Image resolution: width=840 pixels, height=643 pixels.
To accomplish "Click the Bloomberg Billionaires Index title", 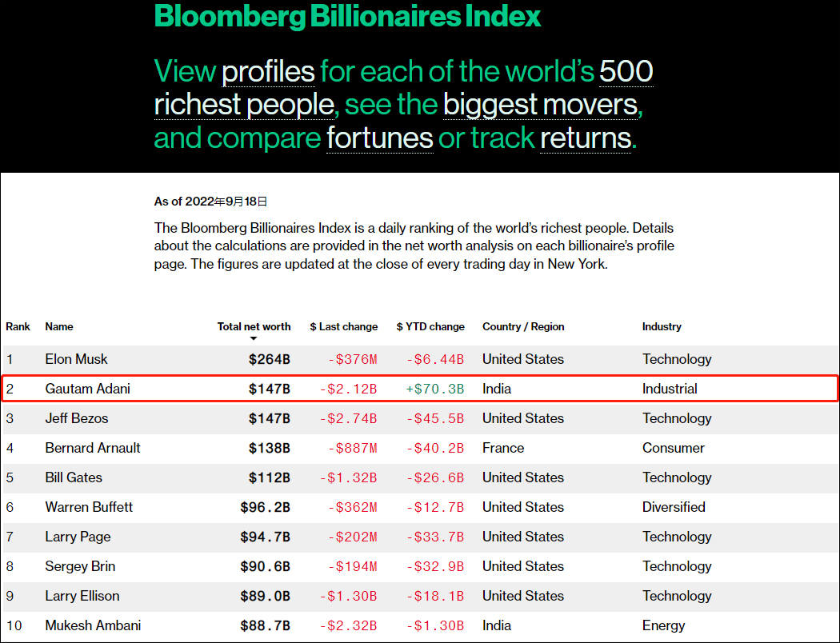I will pos(348,16).
